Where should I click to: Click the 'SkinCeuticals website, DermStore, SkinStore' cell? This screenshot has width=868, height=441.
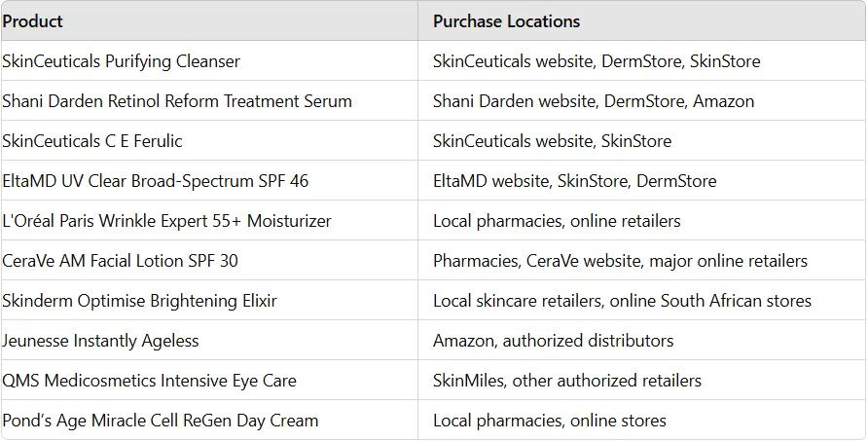coord(597,61)
